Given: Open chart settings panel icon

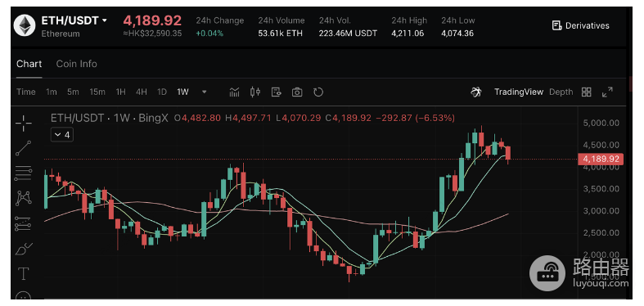Looking at the screenshot, I should (x=276, y=92).
